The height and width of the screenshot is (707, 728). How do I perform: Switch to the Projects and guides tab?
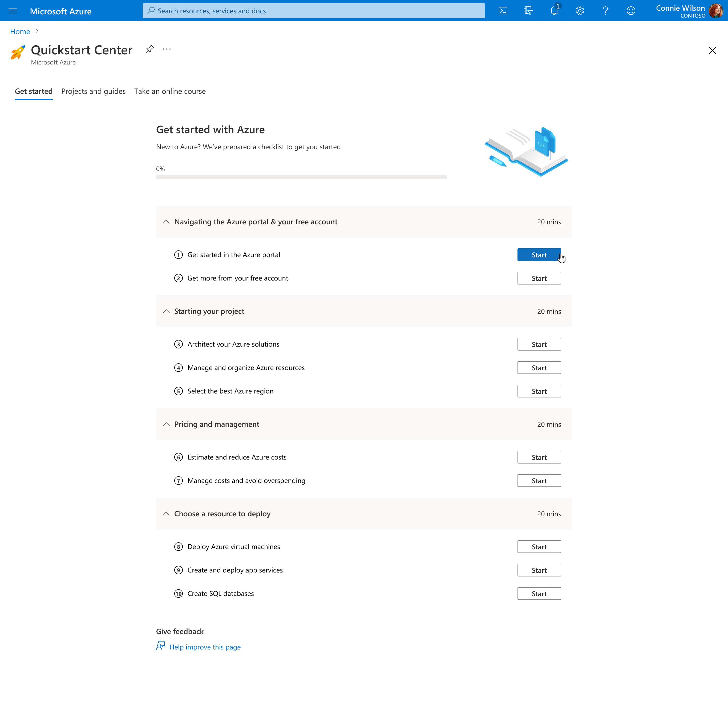(93, 91)
